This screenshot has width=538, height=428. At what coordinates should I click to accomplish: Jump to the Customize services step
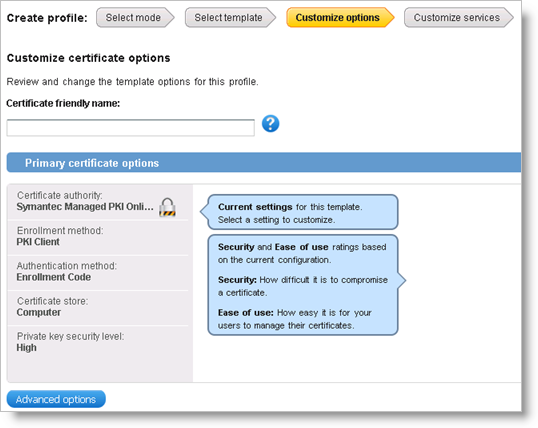pyautogui.click(x=459, y=18)
